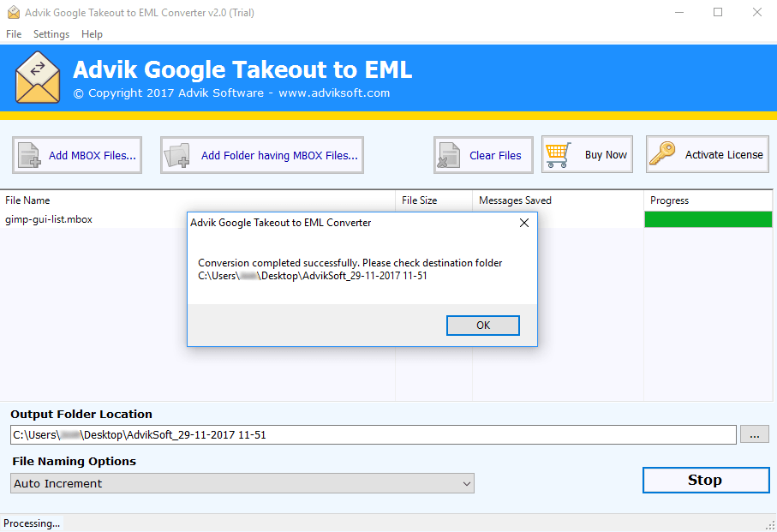The height and width of the screenshot is (532, 777).
Task: Click the Add MBOX Files... label
Action: pos(93,156)
